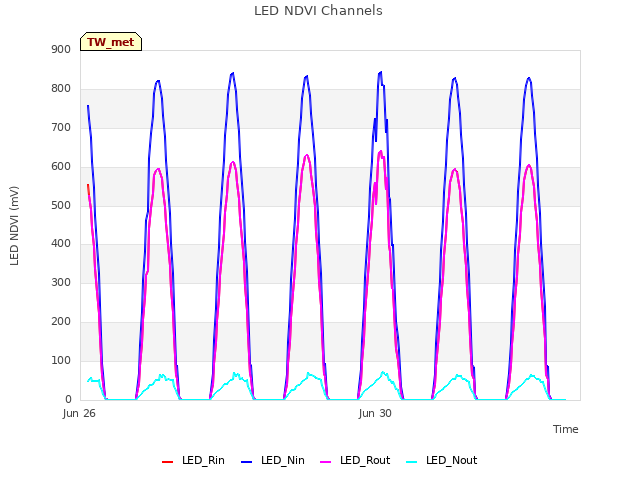
Task: Toggle the LED_Nout legend entry
Action: (x=442, y=461)
